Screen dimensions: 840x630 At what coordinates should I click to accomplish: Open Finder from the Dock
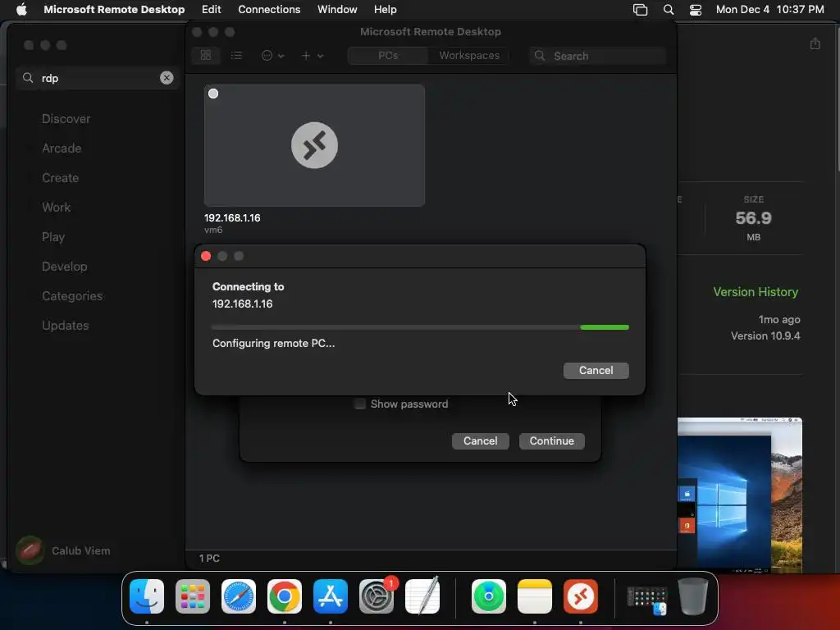point(147,596)
